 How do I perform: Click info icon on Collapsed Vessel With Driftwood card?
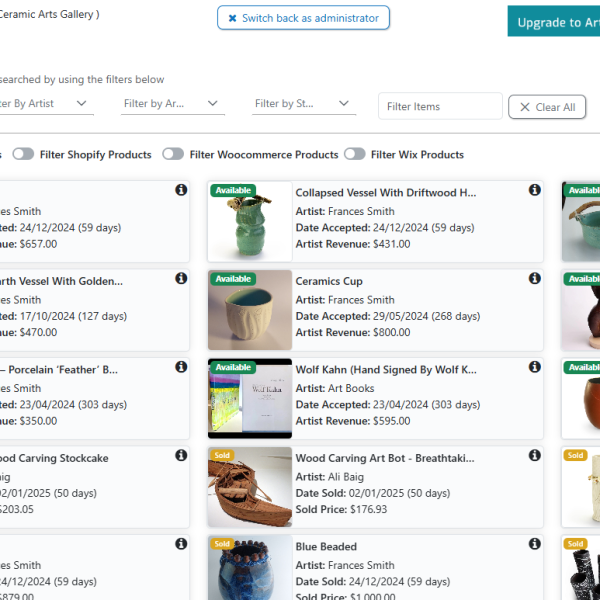click(535, 190)
